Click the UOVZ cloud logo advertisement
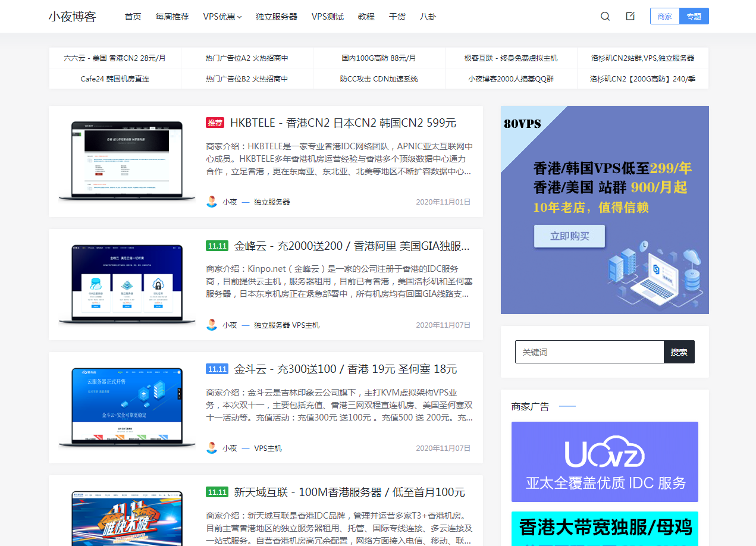The width and height of the screenshot is (756, 546). point(604,462)
